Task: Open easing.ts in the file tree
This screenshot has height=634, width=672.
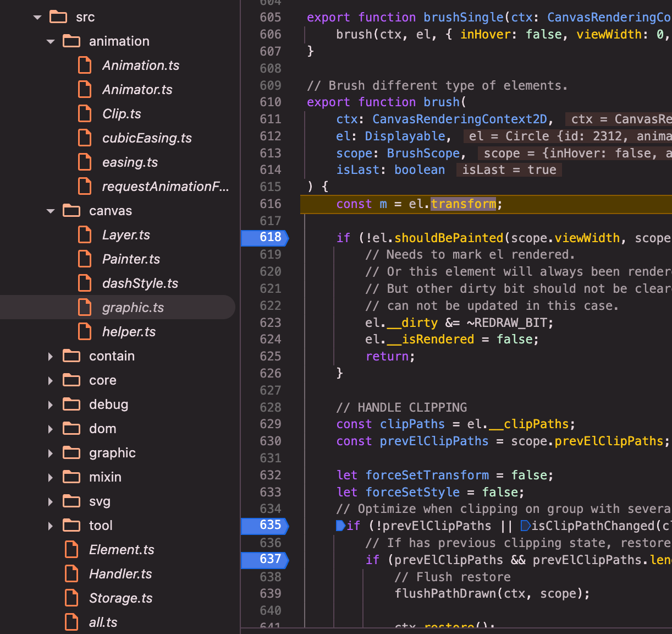Action: point(130,162)
